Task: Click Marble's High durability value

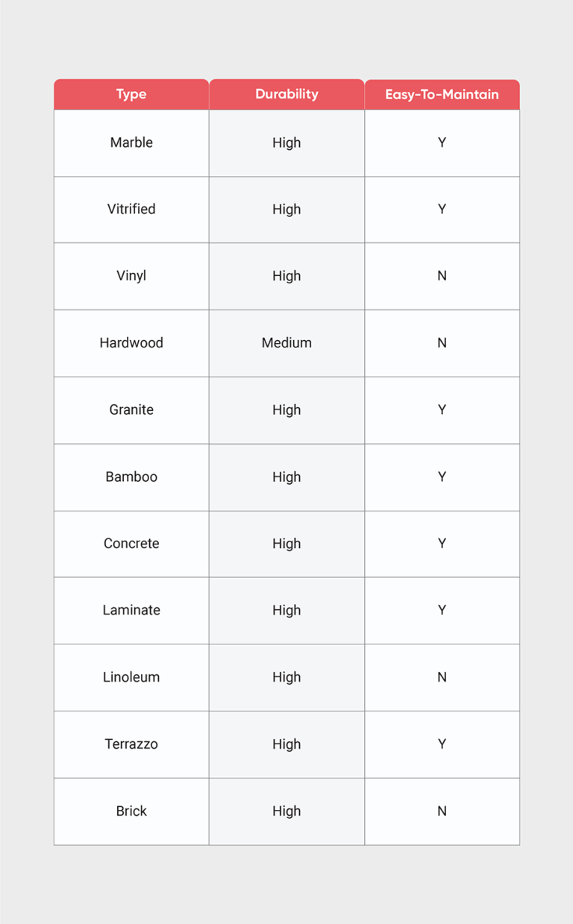Action: point(286,142)
